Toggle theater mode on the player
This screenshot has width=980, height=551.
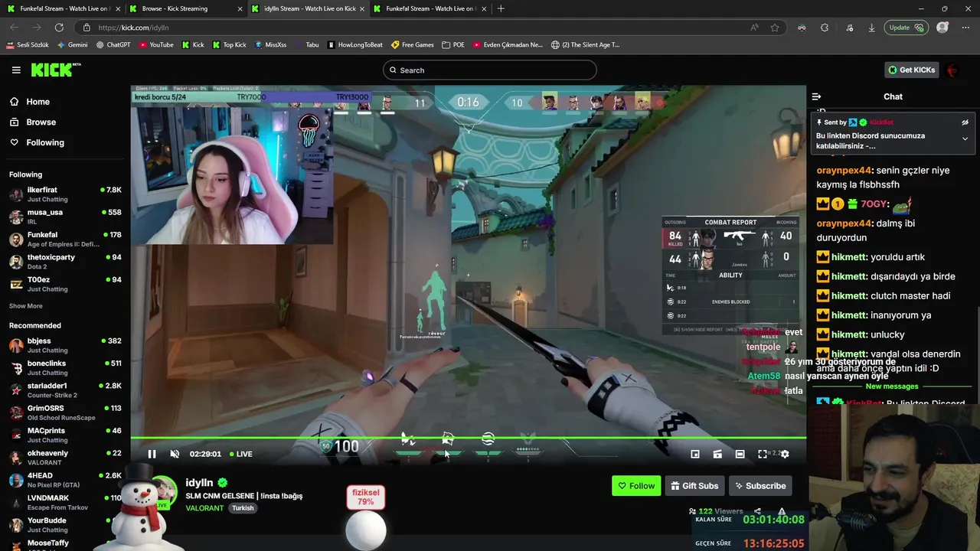[x=740, y=454]
